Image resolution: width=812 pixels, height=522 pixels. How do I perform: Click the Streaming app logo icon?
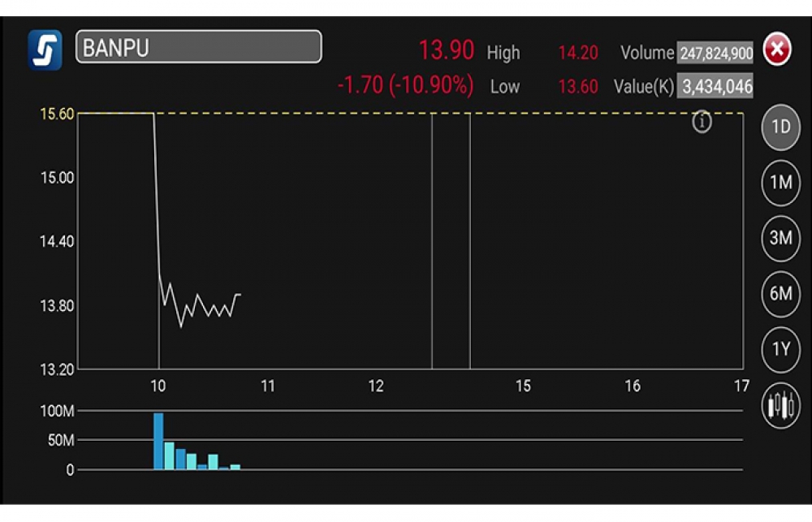(x=45, y=50)
